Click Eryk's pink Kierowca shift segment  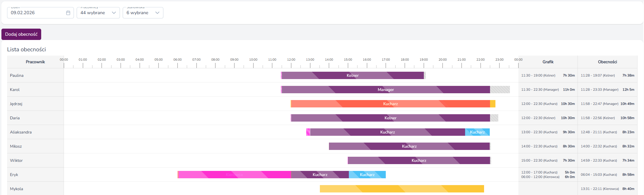234,175
